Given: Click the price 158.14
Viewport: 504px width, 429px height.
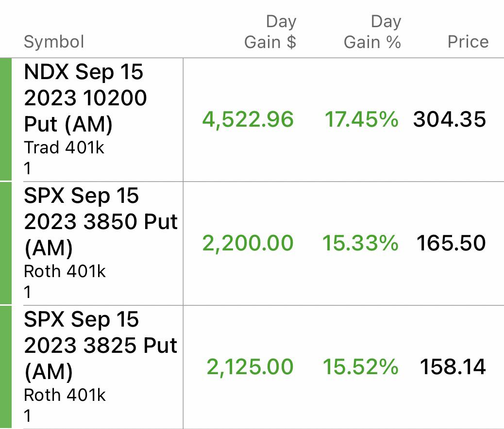Looking at the screenshot, I should (x=453, y=367).
